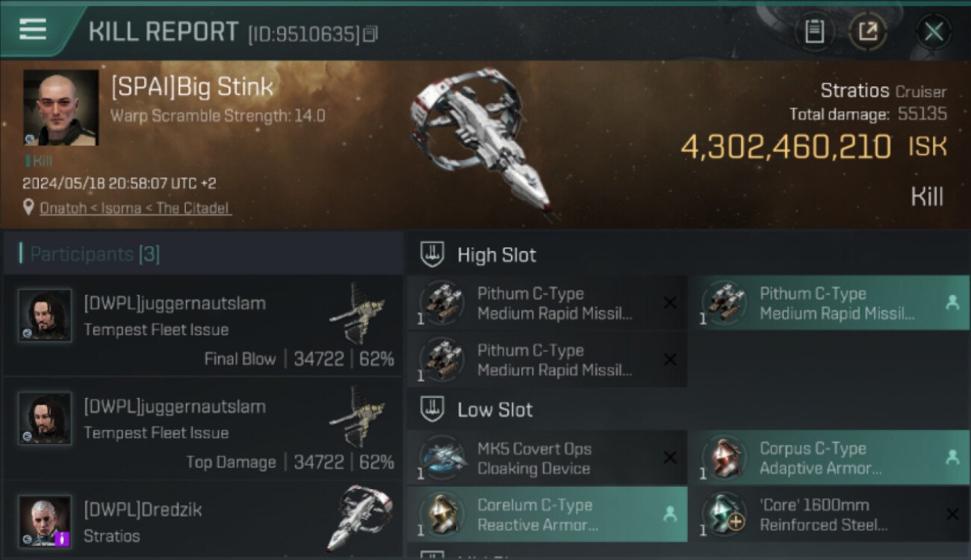
Task: Click Dredzik's pilot portrait
Action: click(x=45, y=520)
